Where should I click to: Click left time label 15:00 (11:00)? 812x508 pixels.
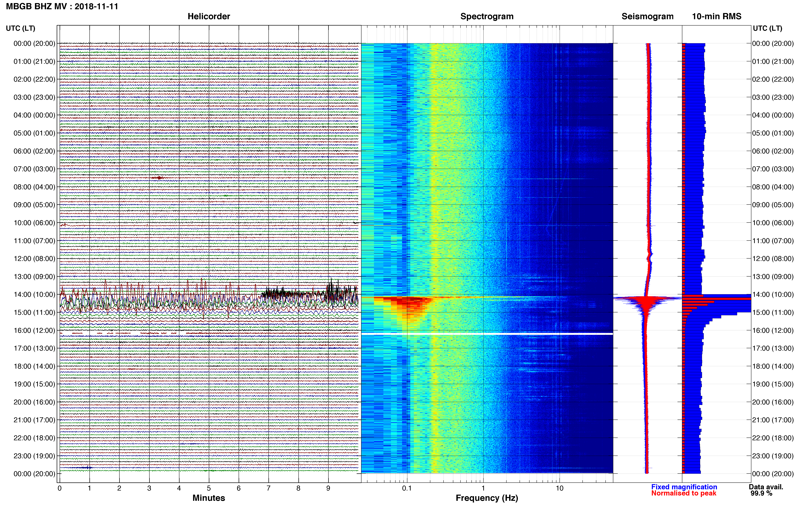tap(34, 312)
